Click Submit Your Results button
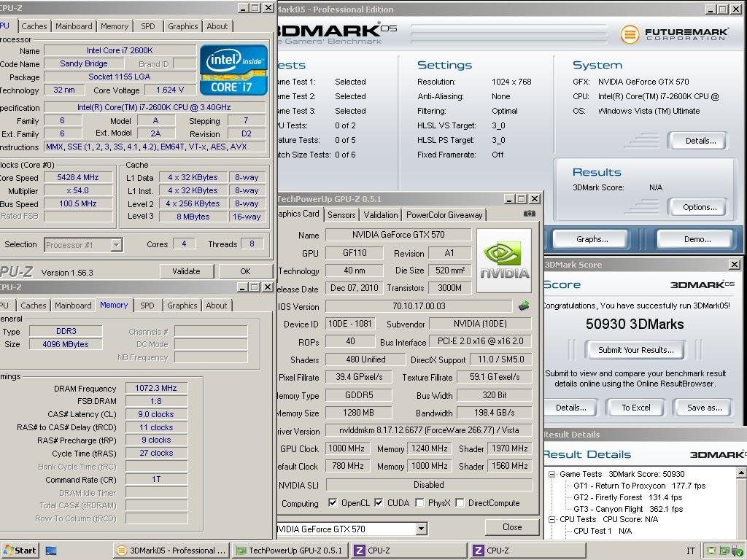 coord(636,350)
